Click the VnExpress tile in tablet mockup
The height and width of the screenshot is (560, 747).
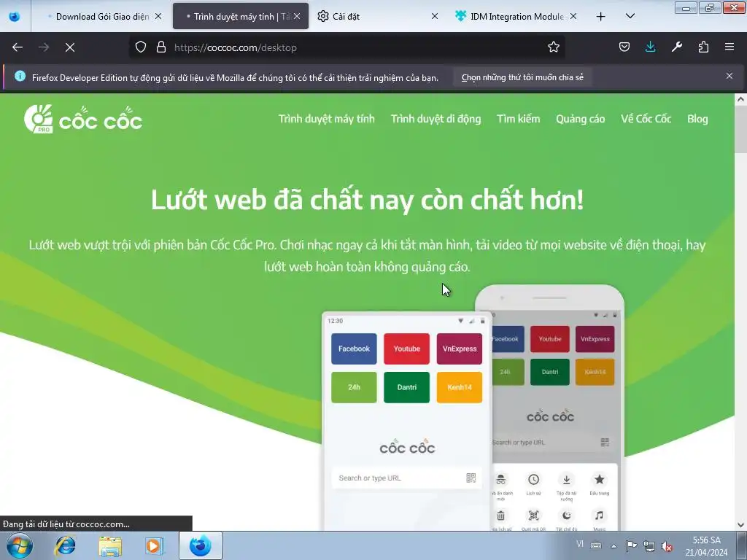(x=460, y=349)
